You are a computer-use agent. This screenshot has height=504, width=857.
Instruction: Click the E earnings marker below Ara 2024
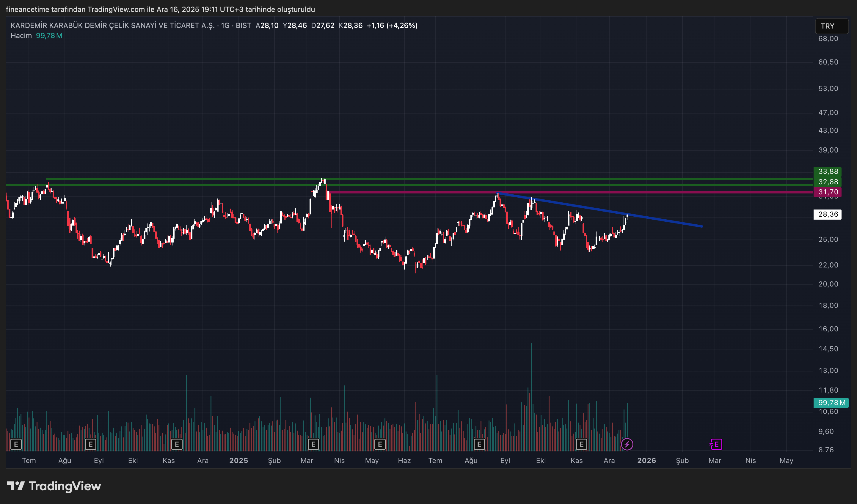(177, 444)
